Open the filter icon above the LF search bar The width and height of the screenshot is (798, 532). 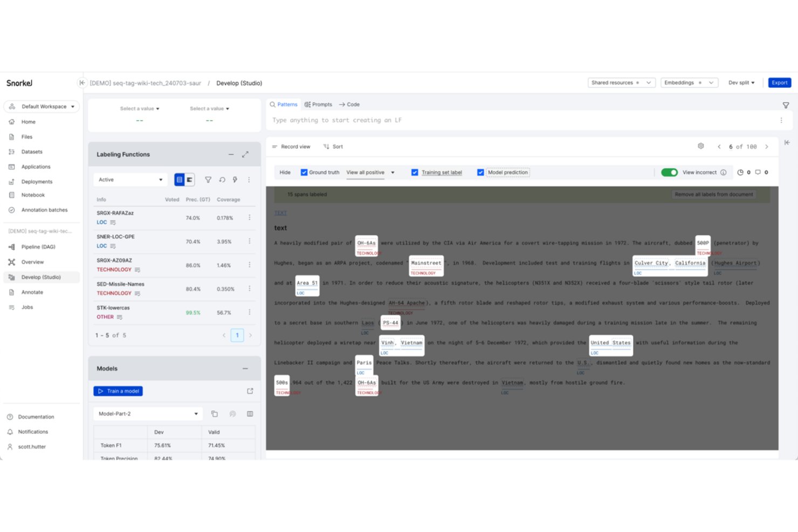tap(786, 105)
